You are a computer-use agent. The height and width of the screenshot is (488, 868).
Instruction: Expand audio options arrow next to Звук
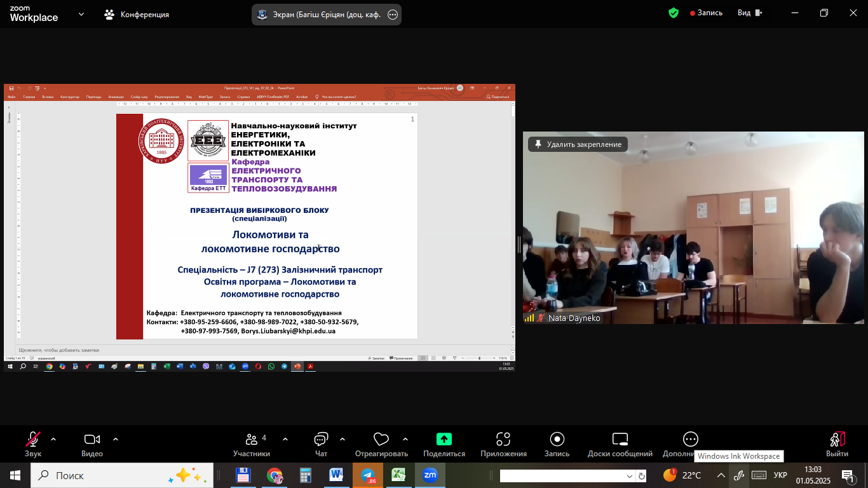[53, 439]
